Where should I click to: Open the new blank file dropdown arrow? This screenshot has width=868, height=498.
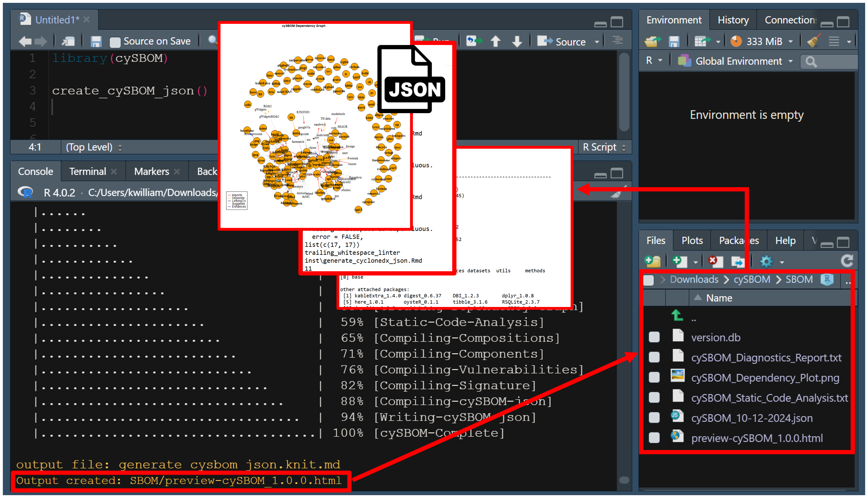click(x=696, y=262)
